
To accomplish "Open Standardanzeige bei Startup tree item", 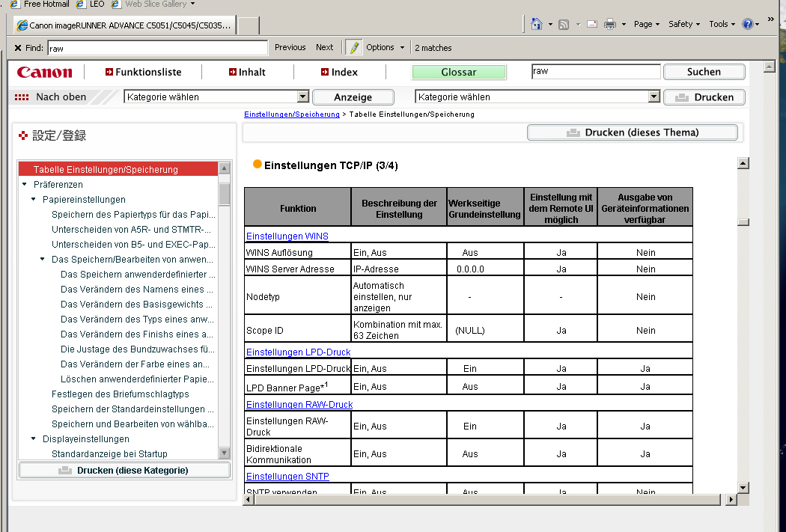I will [109, 454].
